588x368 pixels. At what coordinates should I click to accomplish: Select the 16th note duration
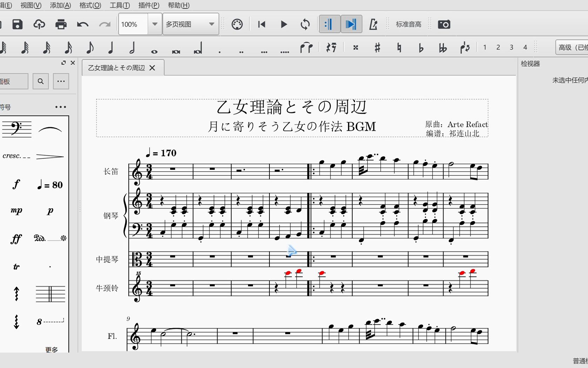[x=68, y=47]
